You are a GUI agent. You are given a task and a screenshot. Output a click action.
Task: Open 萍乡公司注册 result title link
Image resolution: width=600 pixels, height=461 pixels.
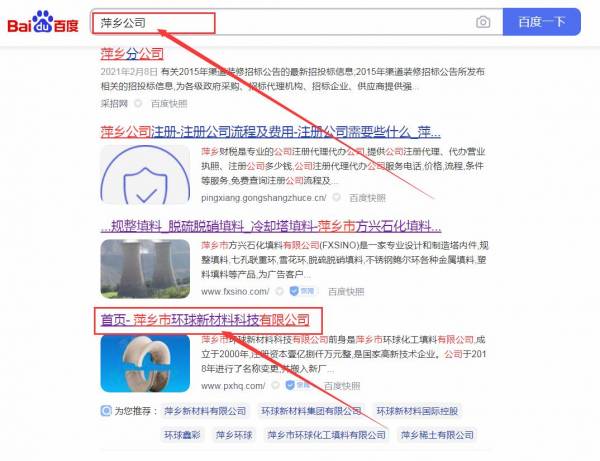(x=270, y=132)
